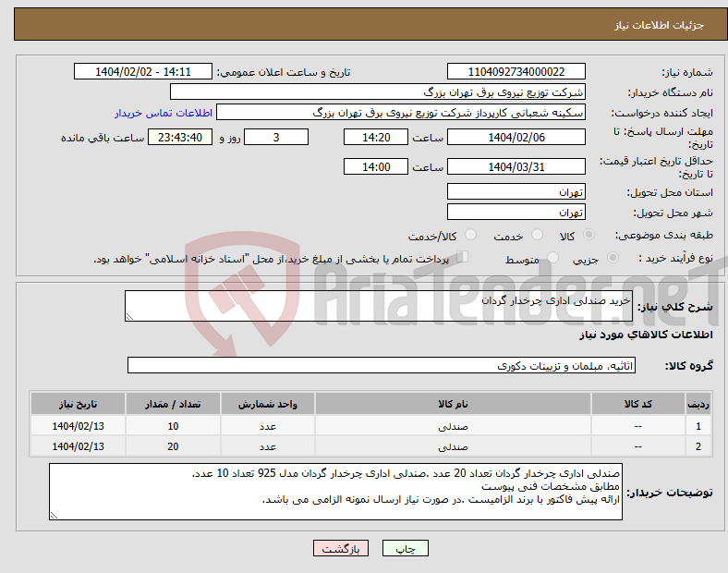
Task: Click the buyer organization name field
Action: pos(378,91)
